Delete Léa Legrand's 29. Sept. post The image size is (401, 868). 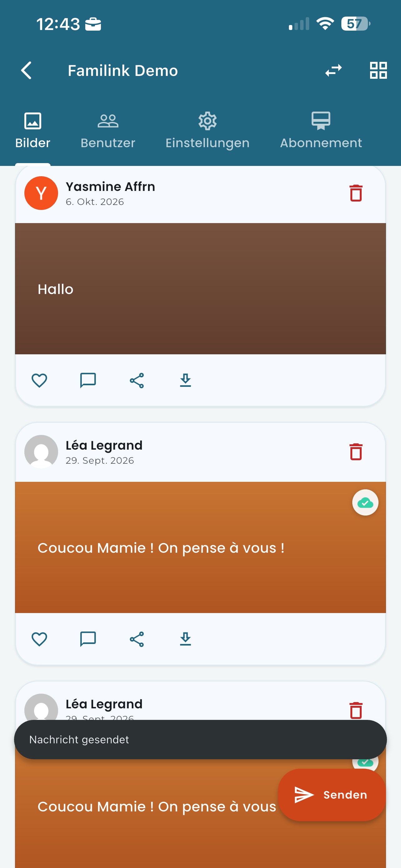coord(355,452)
